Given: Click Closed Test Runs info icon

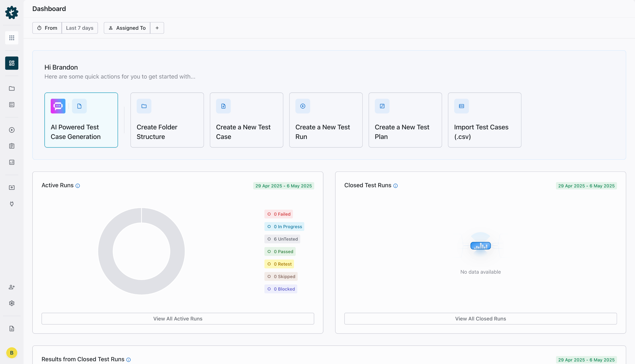Looking at the screenshot, I should coord(396,186).
